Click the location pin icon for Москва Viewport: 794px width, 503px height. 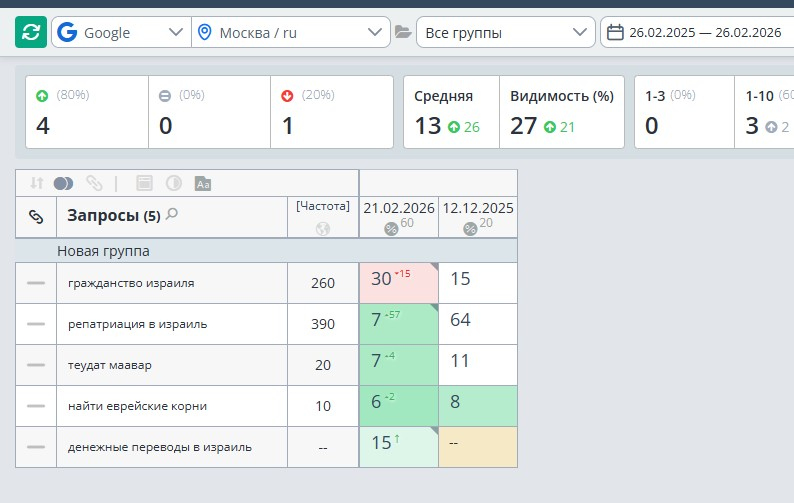[x=204, y=32]
